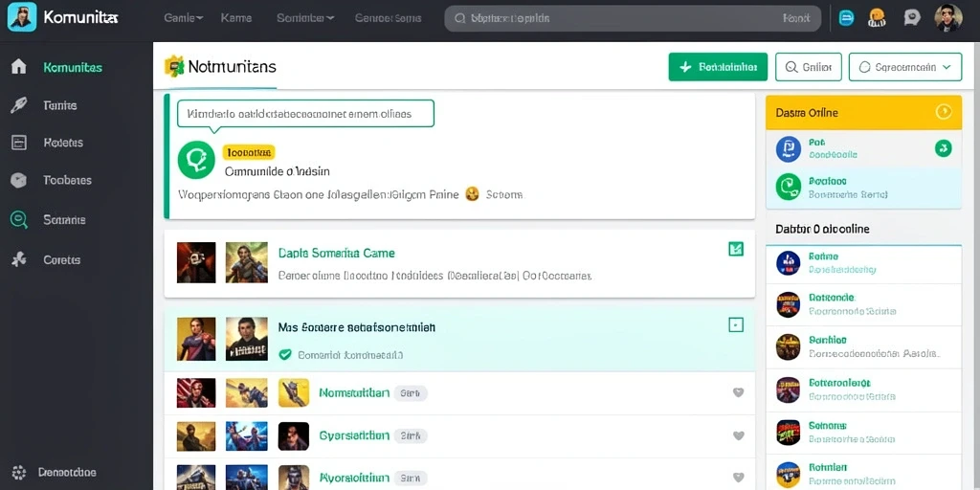Select the Genoer Some navigation item

click(x=388, y=18)
